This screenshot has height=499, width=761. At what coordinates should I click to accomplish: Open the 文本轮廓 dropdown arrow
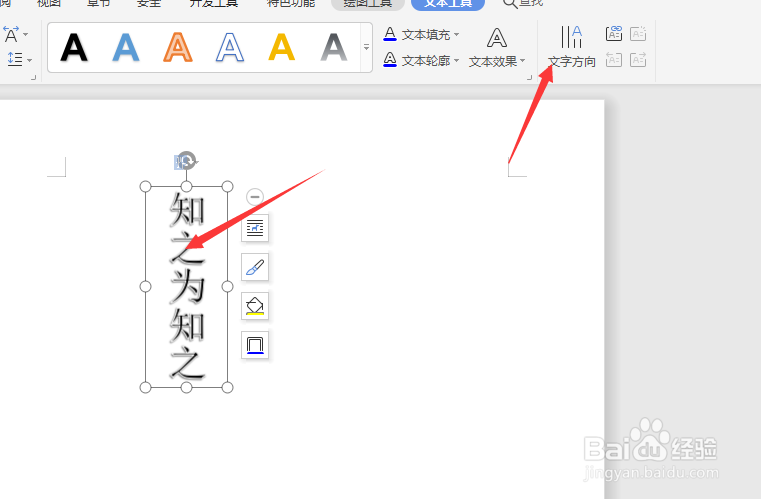456,61
